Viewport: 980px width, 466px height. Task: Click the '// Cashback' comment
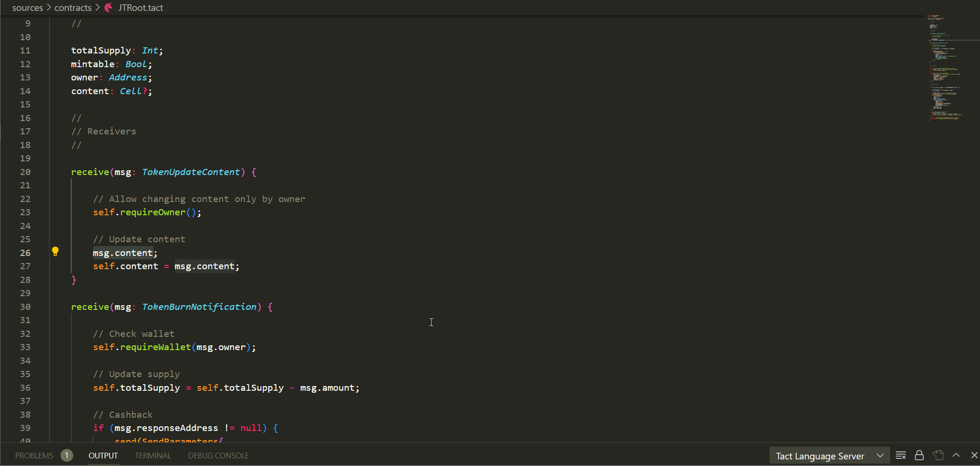122,414
